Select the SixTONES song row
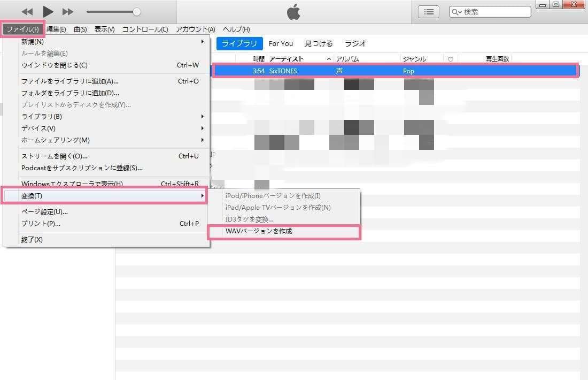This screenshot has height=380, width=588. (x=396, y=71)
